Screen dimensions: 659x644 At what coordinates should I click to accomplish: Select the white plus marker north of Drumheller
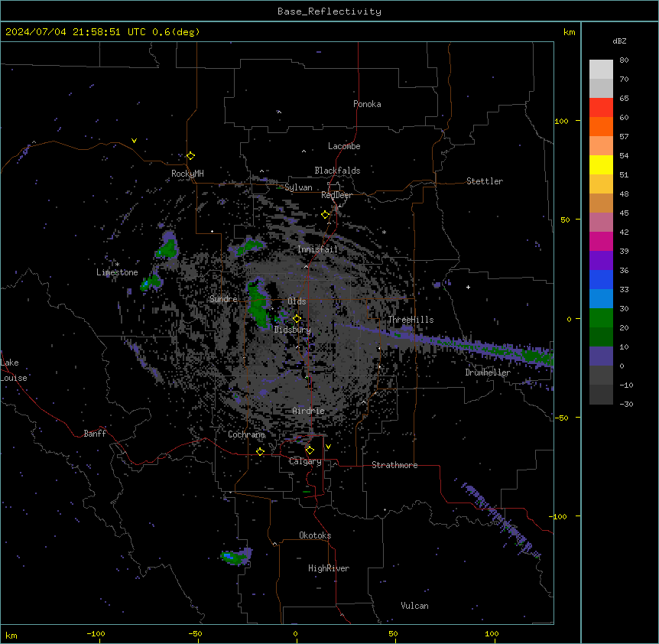[x=468, y=287]
